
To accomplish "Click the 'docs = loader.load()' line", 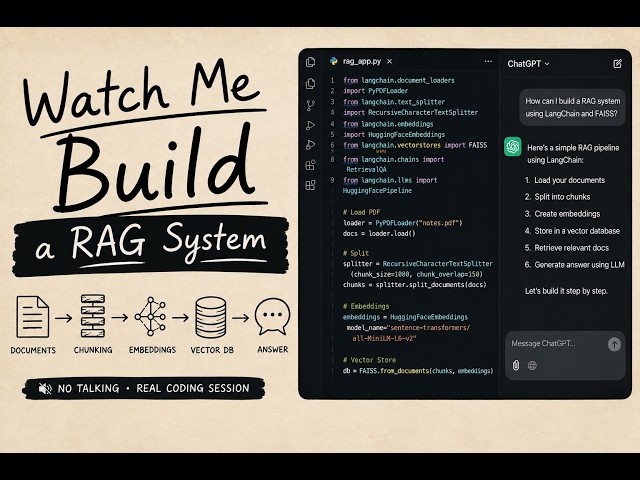I will click(x=379, y=233).
